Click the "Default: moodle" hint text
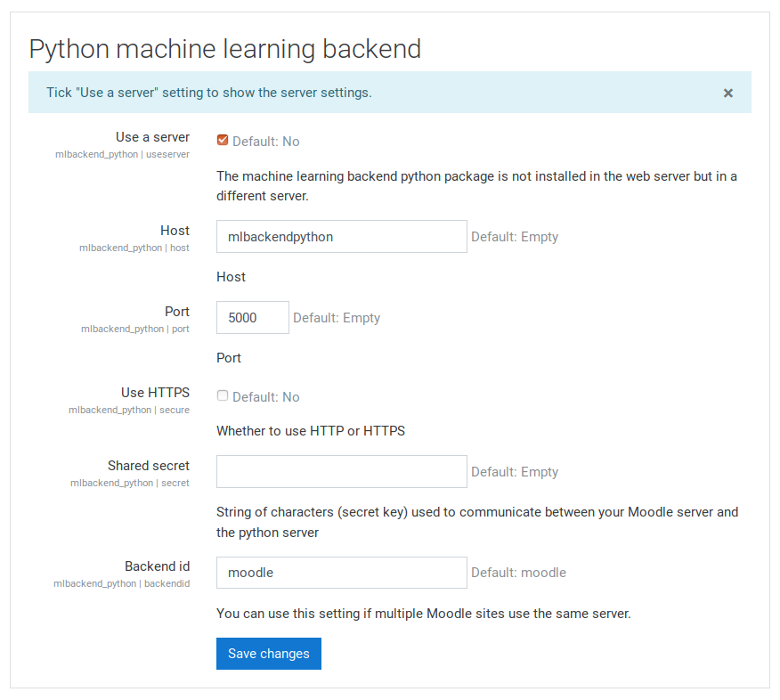This screenshot has height=700, width=780. tap(518, 573)
